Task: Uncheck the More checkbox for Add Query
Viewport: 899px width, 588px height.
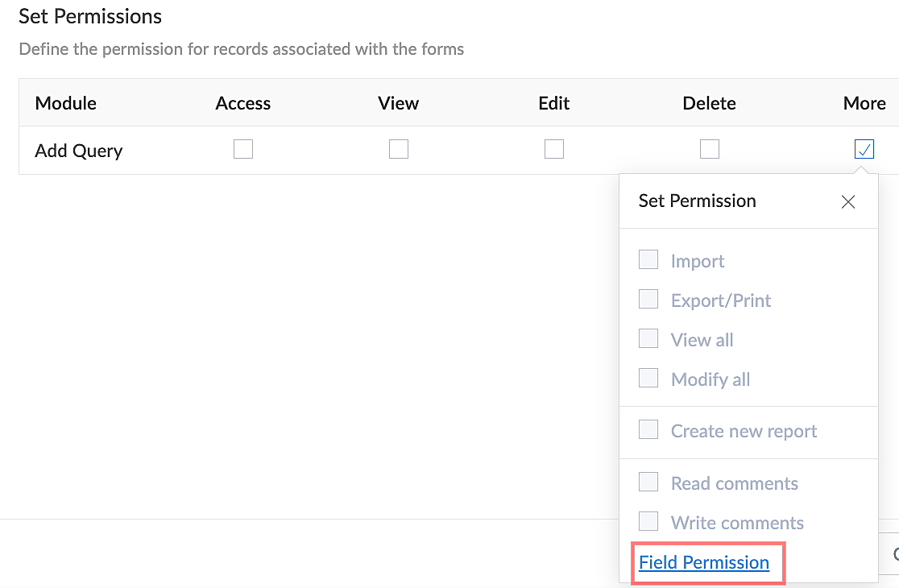Action: pos(864,150)
